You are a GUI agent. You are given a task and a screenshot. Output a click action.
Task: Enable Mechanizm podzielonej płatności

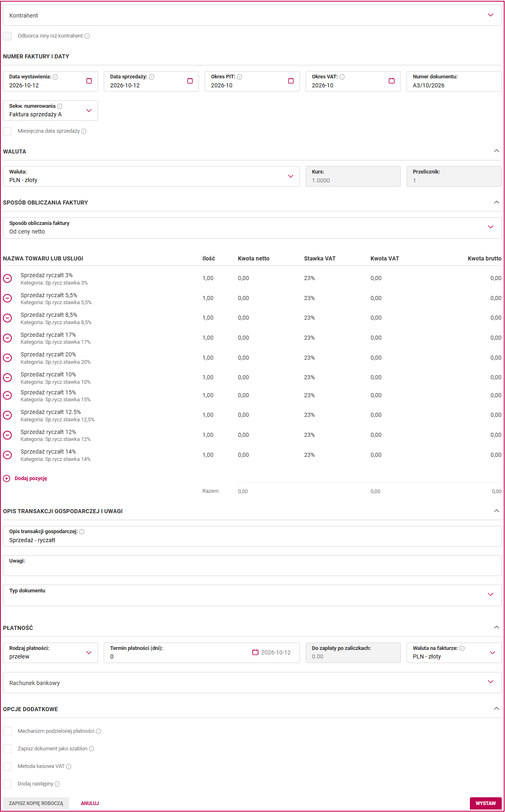click(x=7, y=731)
